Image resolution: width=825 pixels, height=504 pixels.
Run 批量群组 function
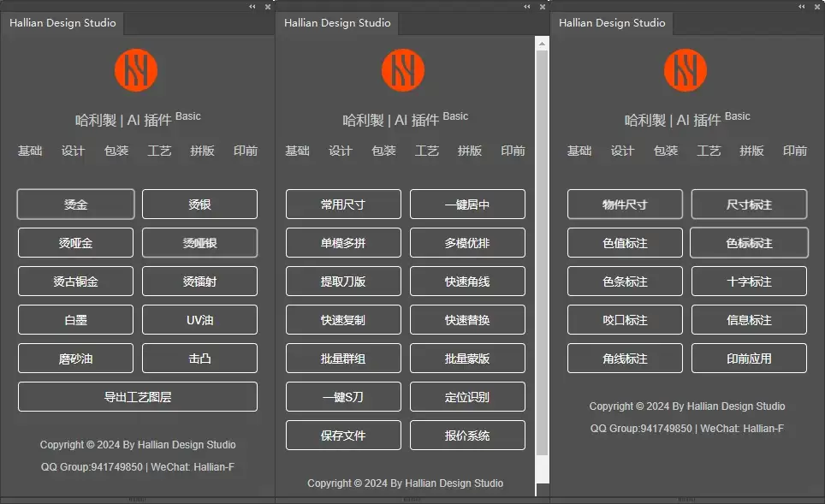click(x=343, y=359)
